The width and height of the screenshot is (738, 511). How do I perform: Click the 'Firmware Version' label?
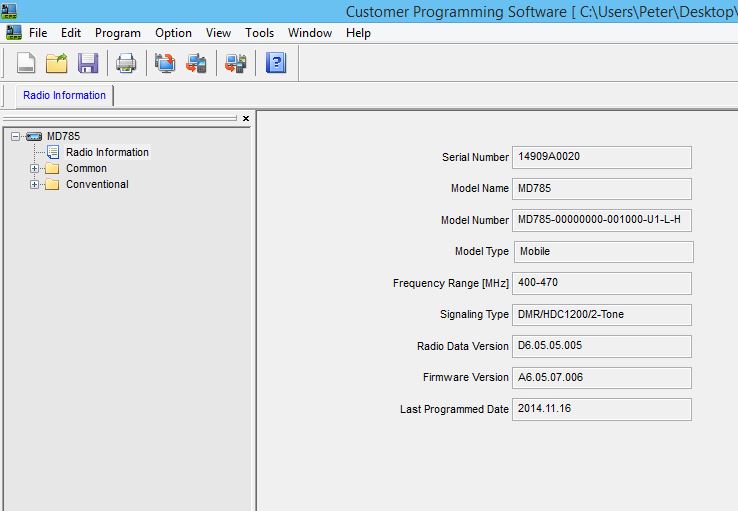pyautogui.click(x=465, y=377)
